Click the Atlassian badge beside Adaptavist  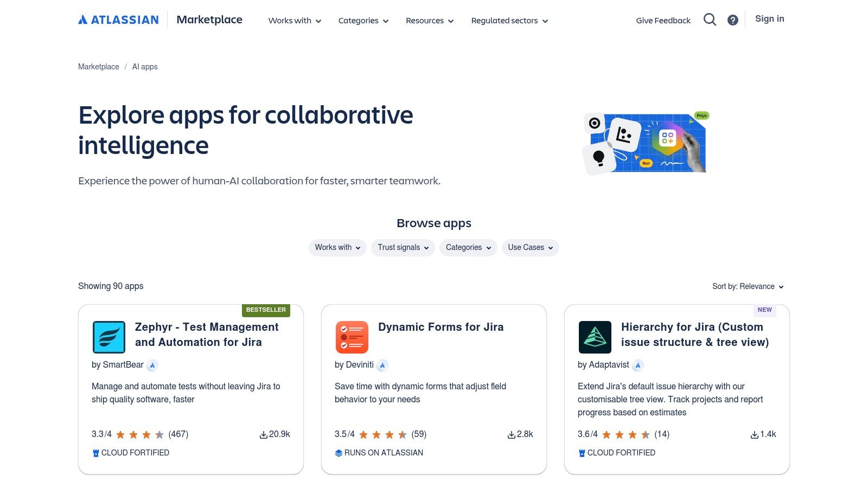pyautogui.click(x=639, y=365)
